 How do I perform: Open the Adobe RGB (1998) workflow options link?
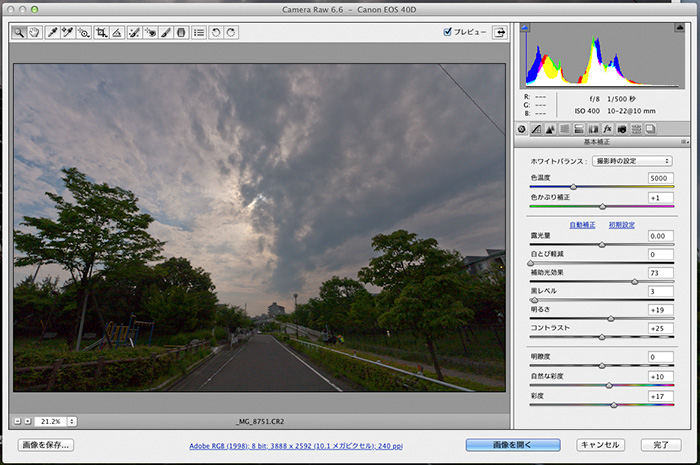(x=296, y=446)
